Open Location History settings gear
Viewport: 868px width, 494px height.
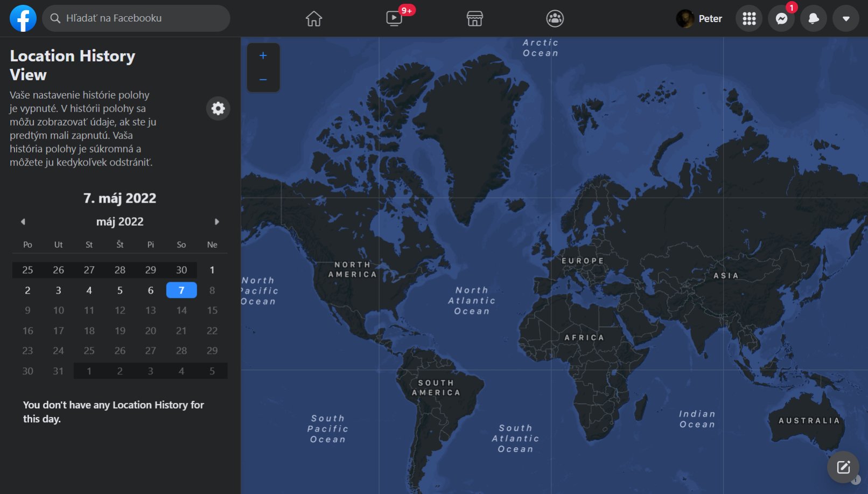coord(218,108)
